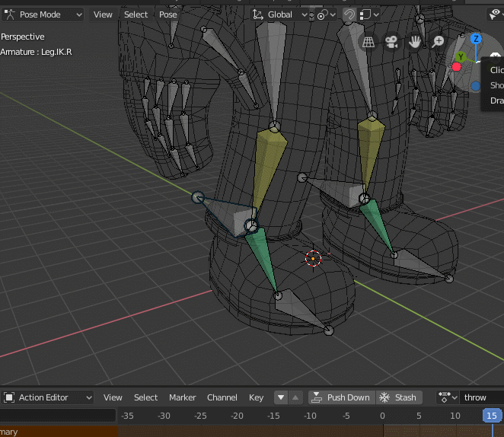Open the snapping options dropdown

click(x=369, y=14)
